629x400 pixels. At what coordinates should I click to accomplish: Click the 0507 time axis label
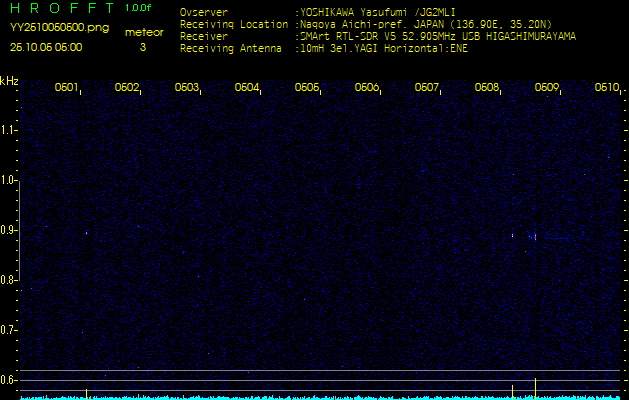click(x=426, y=87)
